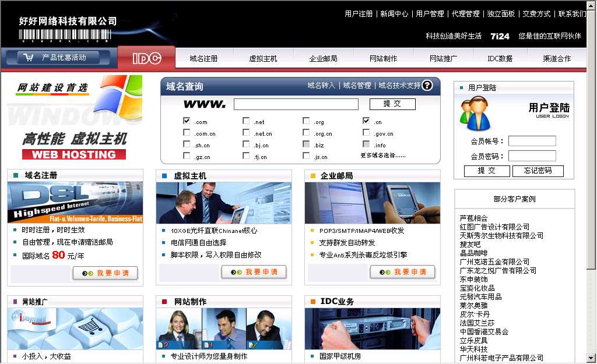This screenshot has width=597, height=364.
Task: Click the help question mark icon
Action: point(427,86)
